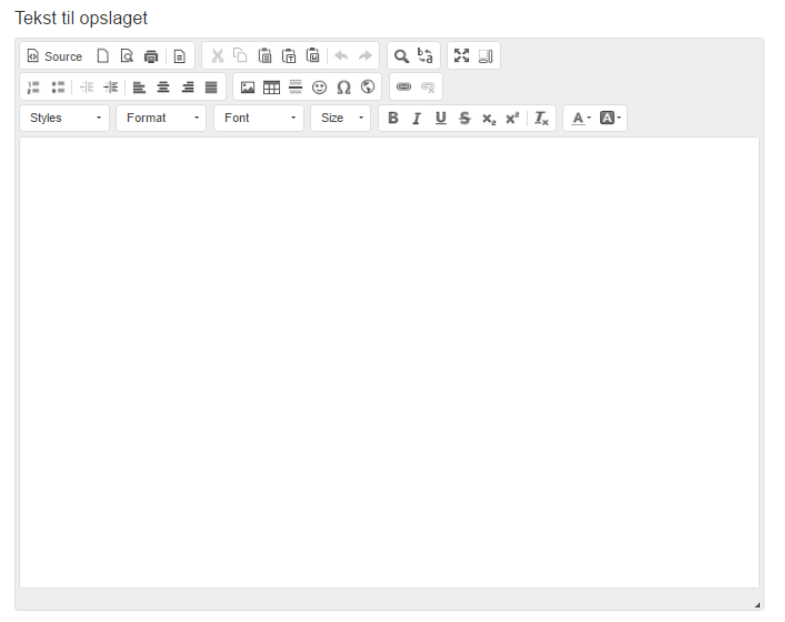
Task: Open the Font dropdown
Action: (259, 118)
